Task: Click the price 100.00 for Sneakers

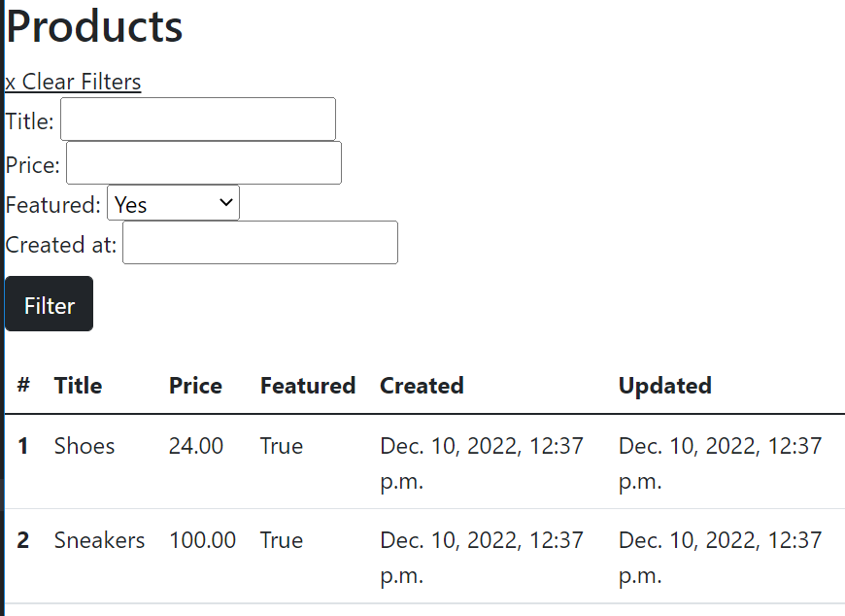Action: [x=202, y=540]
